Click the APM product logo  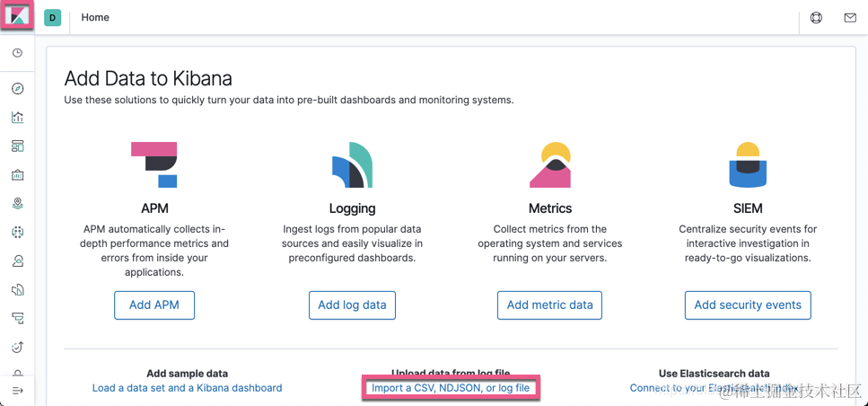click(153, 164)
